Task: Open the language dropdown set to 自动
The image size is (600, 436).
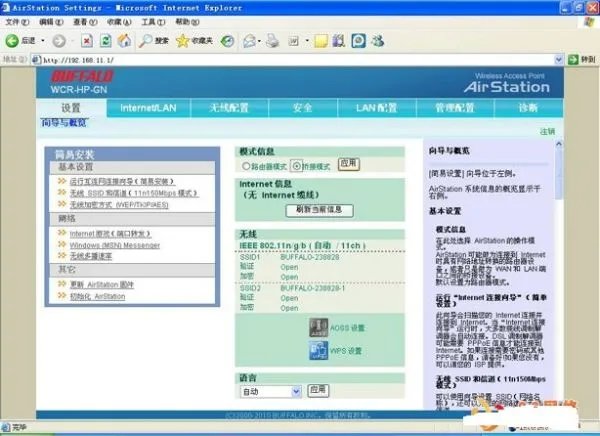Action: click(271, 391)
